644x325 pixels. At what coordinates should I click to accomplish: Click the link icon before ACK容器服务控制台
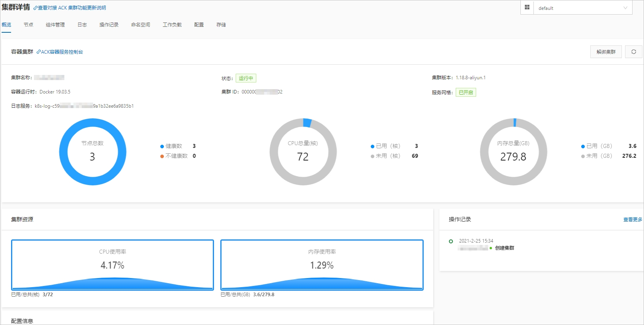tap(39, 52)
